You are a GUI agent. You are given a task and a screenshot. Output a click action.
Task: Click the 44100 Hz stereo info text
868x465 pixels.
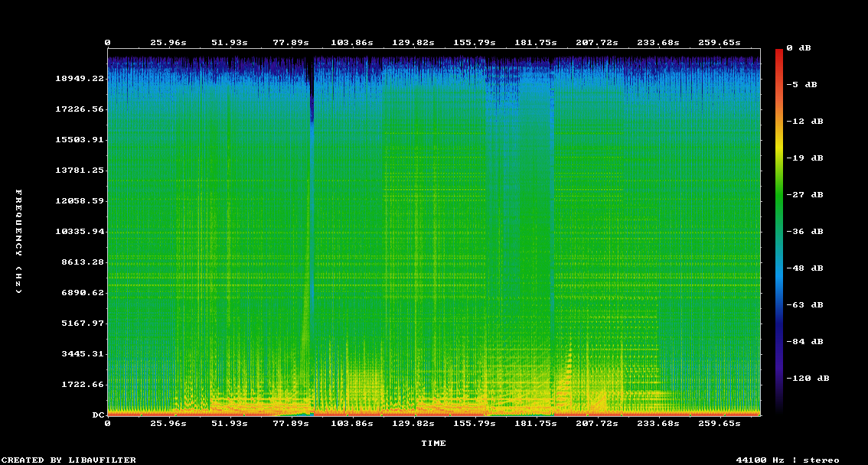coord(787,460)
